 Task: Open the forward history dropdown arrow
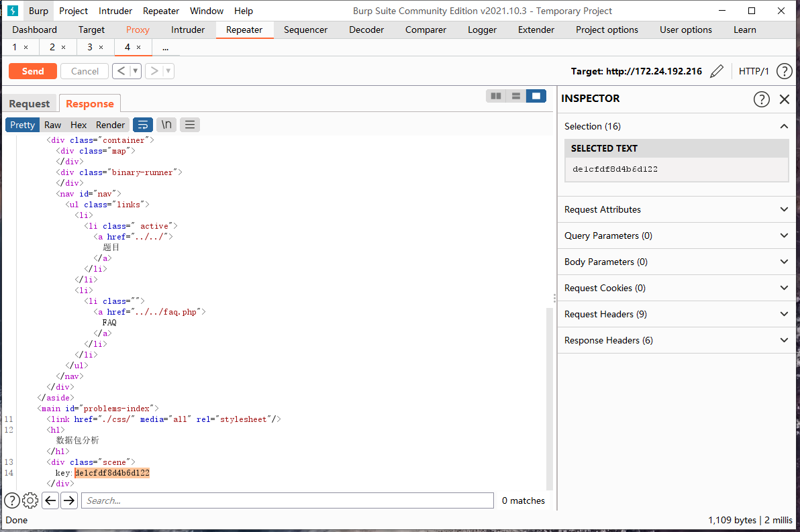[168, 71]
